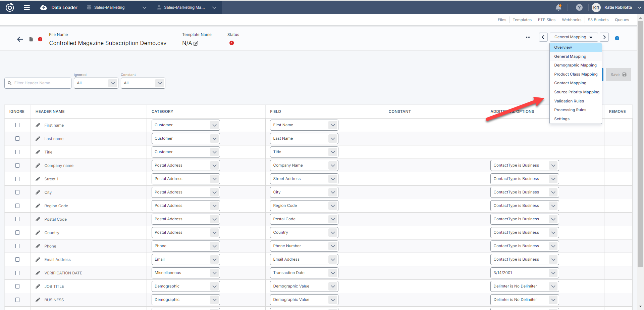The height and width of the screenshot is (310, 644).
Task: Click the blue info icon
Action: coord(617,38)
